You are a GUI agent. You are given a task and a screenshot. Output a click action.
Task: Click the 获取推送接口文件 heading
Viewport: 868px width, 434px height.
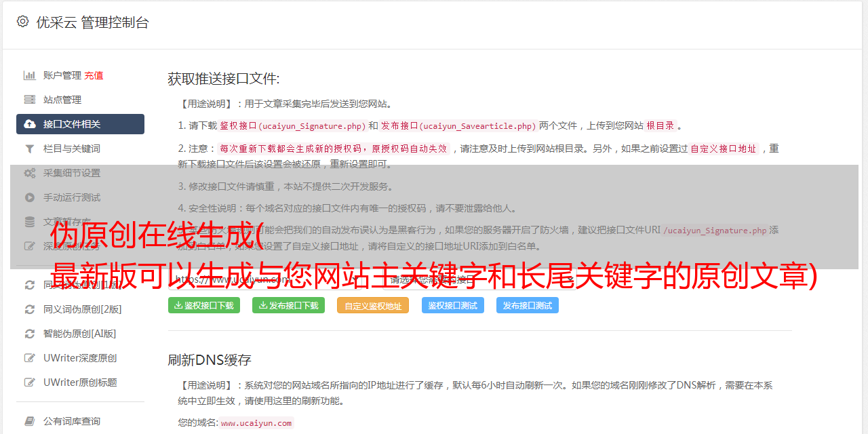click(x=224, y=79)
